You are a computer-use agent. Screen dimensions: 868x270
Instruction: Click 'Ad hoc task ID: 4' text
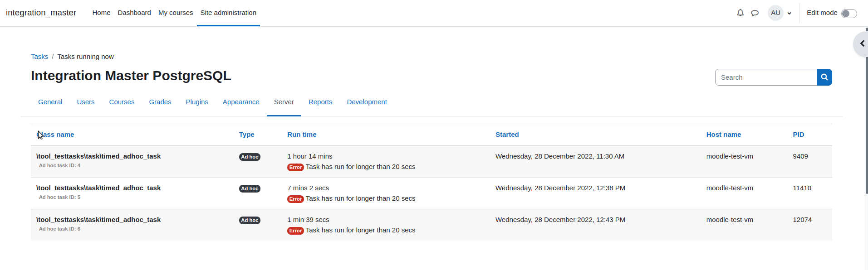tap(59, 165)
